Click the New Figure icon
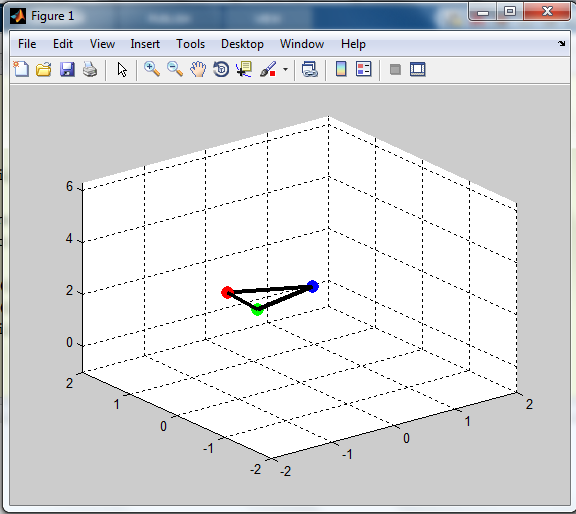This screenshot has height=514, width=576. pyautogui.click(x=21, y=69)
